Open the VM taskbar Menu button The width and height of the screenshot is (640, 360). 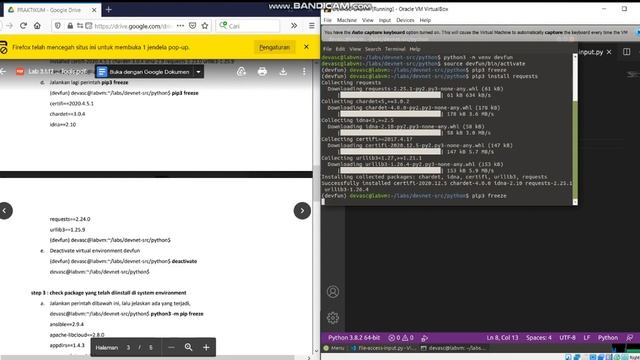334,348
